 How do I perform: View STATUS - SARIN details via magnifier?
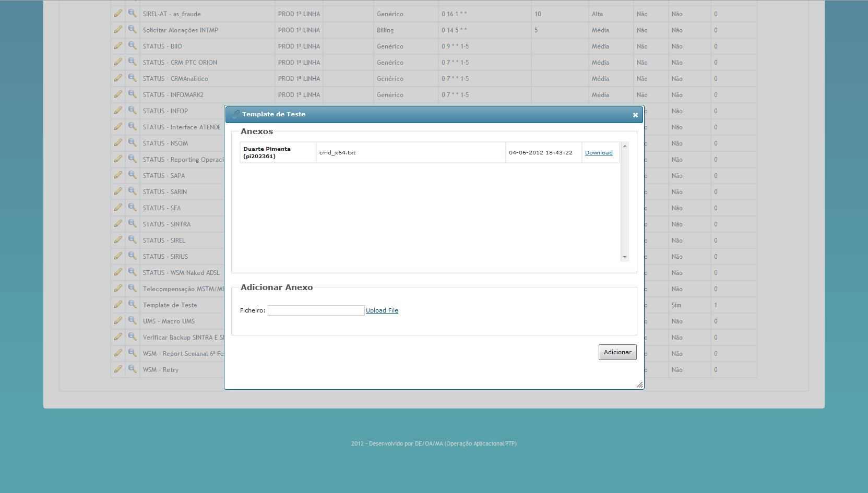(133, 191)
